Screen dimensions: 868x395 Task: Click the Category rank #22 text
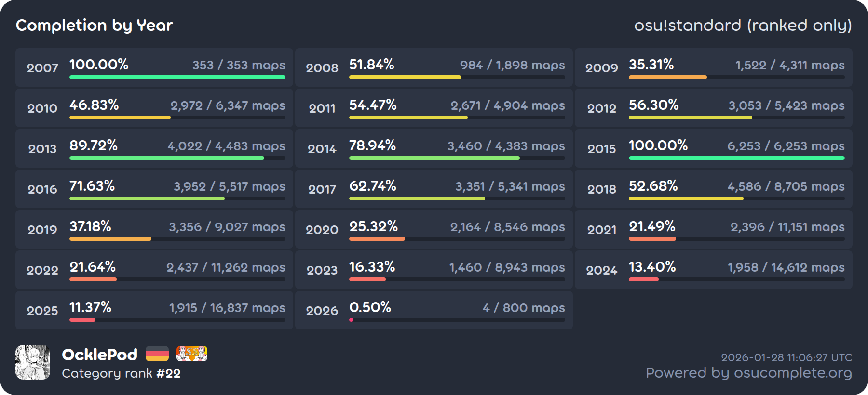(121, 373)
